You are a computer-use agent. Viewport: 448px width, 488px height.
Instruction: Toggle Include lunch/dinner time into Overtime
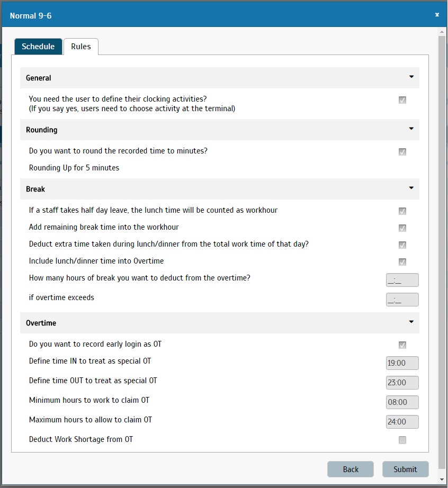402,262
